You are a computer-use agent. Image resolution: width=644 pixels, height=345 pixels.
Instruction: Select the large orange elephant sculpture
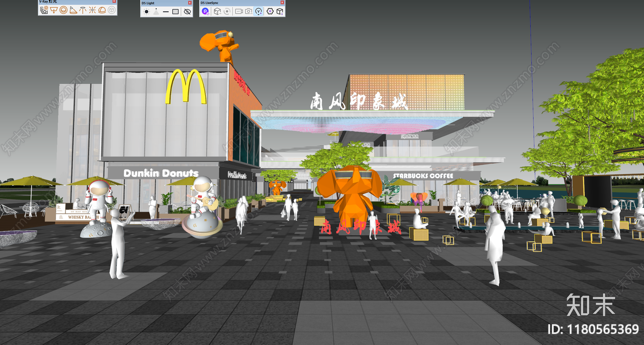pos(350,197)
